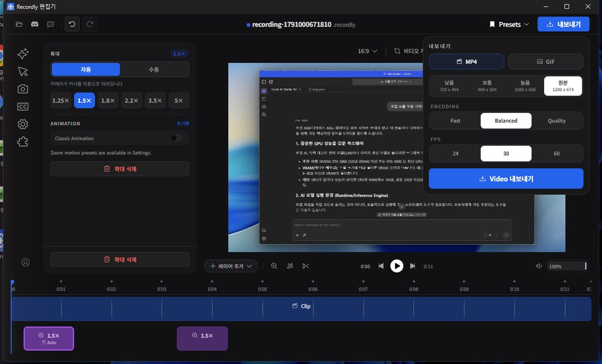602x364 pixels.
Task: Set FPS to 24
Action: [455, 154]
